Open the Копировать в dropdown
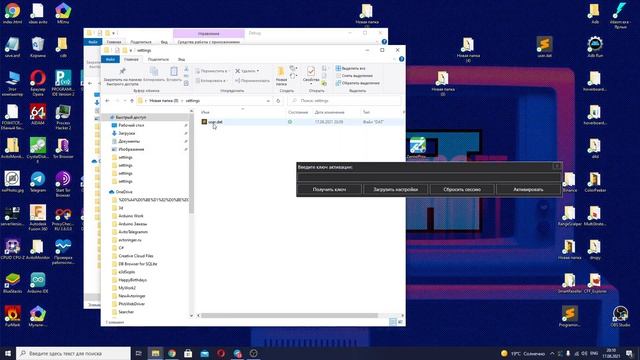This screenshot has height=360, width=640. click(x=211, y=81)
